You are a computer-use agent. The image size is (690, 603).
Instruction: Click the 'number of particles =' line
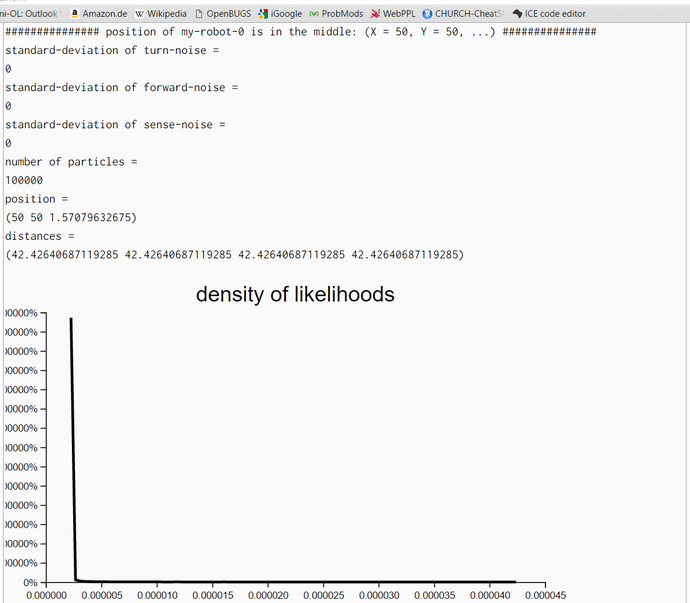click(x=71, y=162)
